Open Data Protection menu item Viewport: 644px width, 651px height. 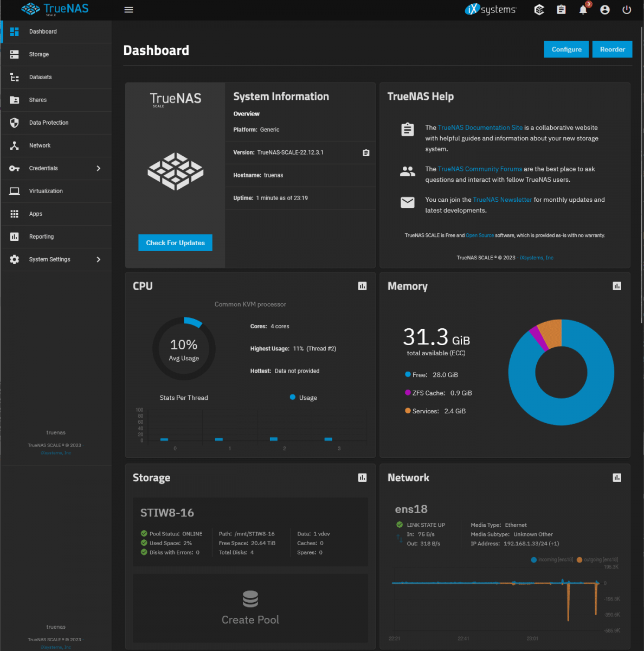click(56, 123)
